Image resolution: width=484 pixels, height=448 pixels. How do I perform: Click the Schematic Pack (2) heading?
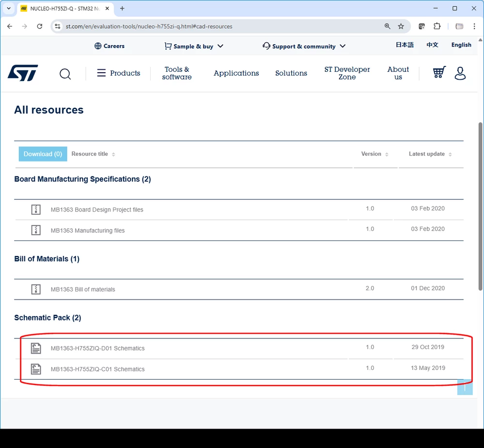(x=47, y=318)
